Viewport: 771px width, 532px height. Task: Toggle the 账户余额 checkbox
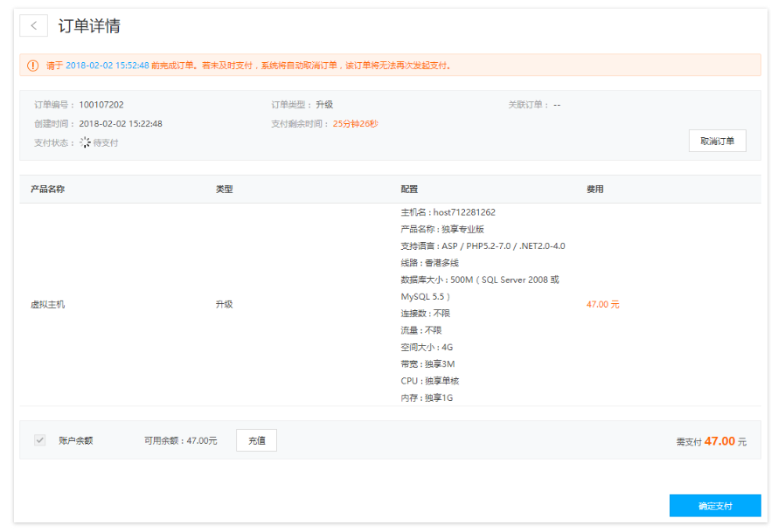pyautogui.click(x=39, y=440)
